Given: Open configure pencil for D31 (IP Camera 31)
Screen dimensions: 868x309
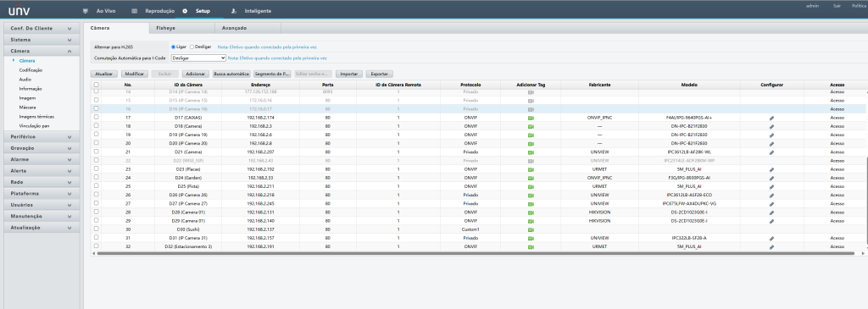Looking at the screenshot, I should pos(771,238).
